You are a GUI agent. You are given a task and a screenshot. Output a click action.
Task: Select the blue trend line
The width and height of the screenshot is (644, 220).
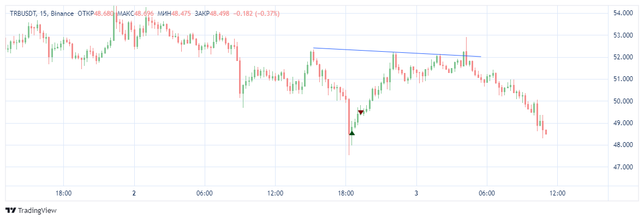[397, 52]
